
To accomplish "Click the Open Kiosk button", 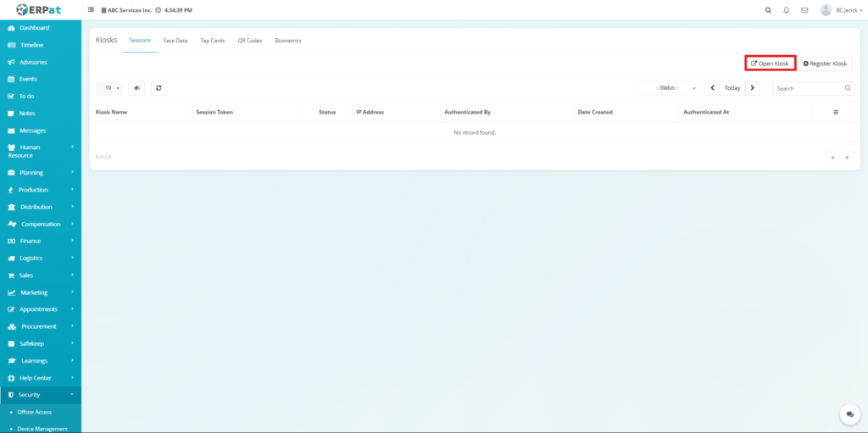I will pyautogui.click(x=770, y=64).
